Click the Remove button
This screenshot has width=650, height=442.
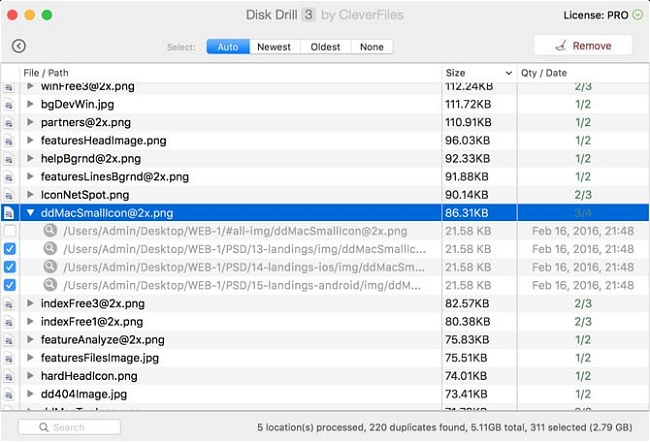583,46
